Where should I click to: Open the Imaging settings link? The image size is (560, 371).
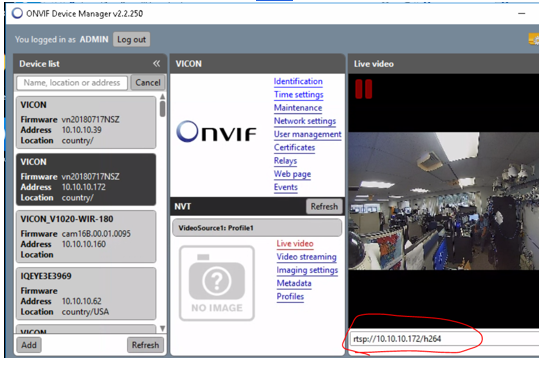click(x=307, y=270)
